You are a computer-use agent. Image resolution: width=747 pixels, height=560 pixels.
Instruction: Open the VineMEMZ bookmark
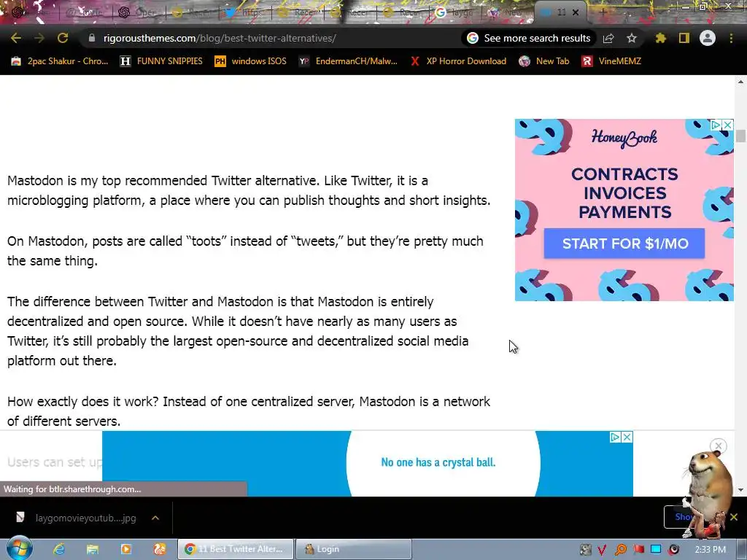611,61
